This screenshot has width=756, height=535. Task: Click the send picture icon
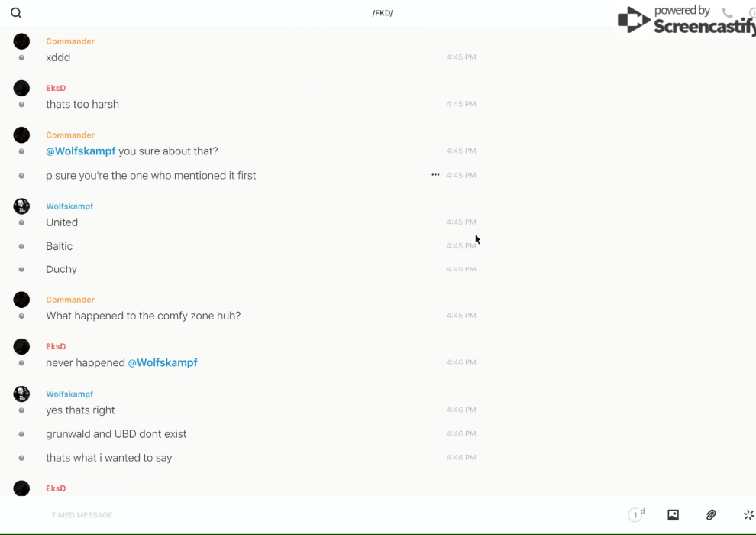tap(673, 515)
